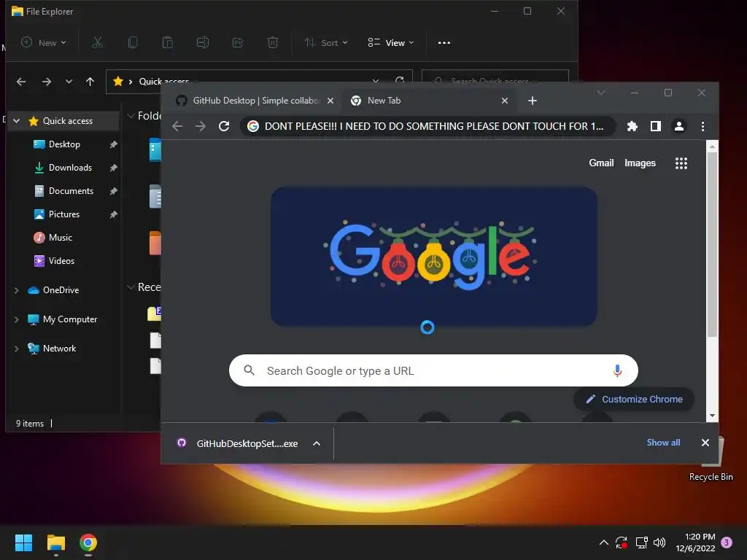Image resolution: width=747 pixels, height=560 pixels.
Task: Click the Google holiday doodle
Action: pyautogui.click(x=434, y=256)
